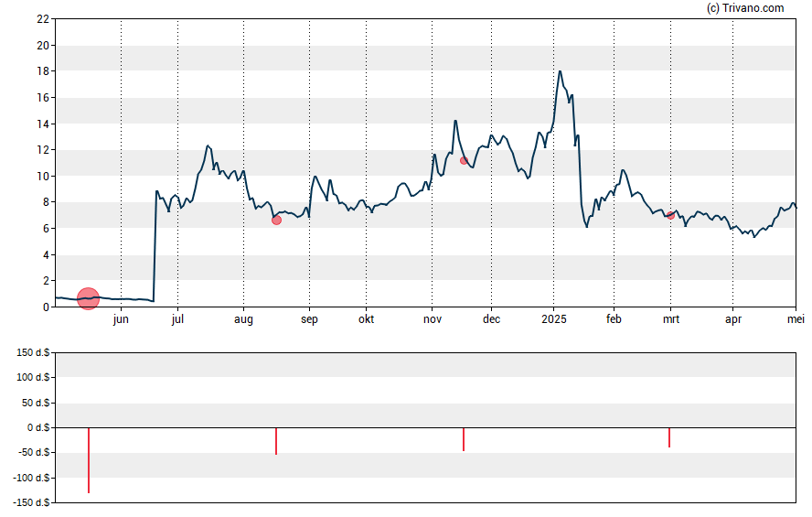This screenshot has width=812, height=517.
Task: Click the red dot marker in August
Action: click(276, 221)
